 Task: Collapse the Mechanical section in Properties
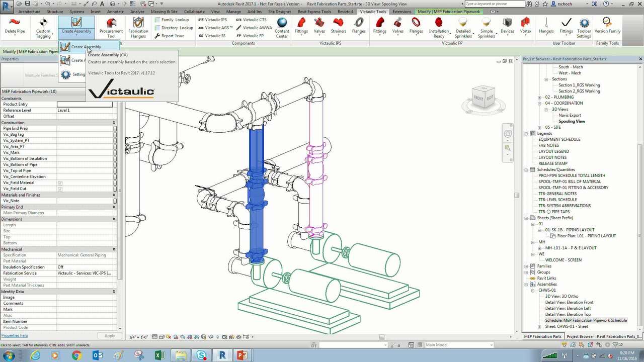coord(114,249)
